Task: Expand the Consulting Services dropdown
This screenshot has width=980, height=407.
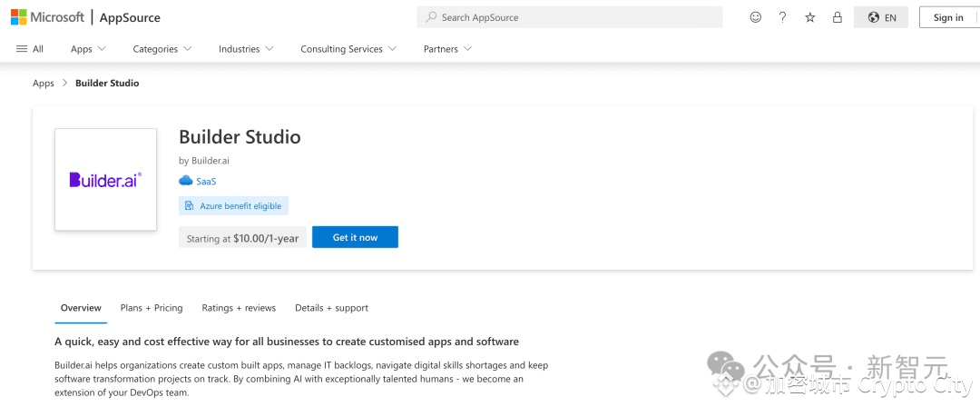Action: click(348, 49)
